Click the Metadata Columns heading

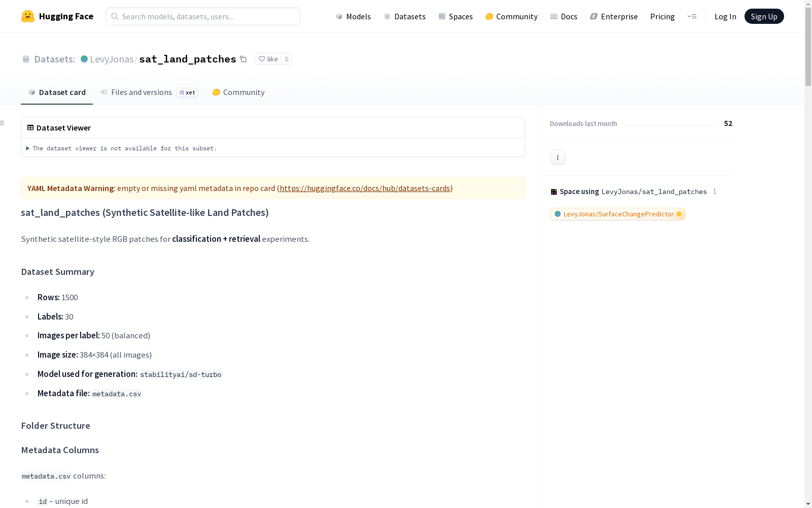click(x=60, y=450)
